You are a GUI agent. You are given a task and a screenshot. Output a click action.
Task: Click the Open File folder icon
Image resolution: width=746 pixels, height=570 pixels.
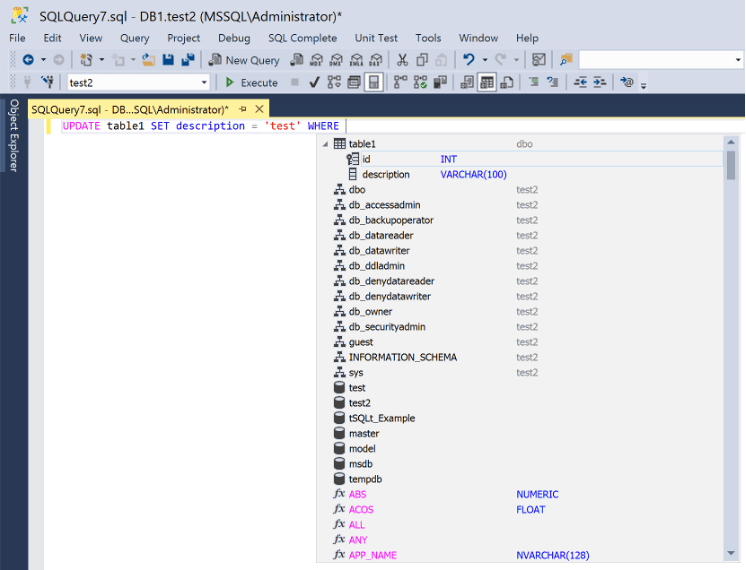148,59
